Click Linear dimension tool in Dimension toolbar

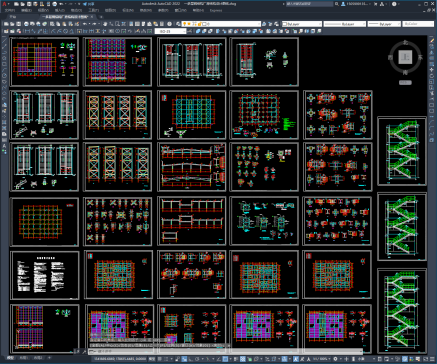click(27, 31)
